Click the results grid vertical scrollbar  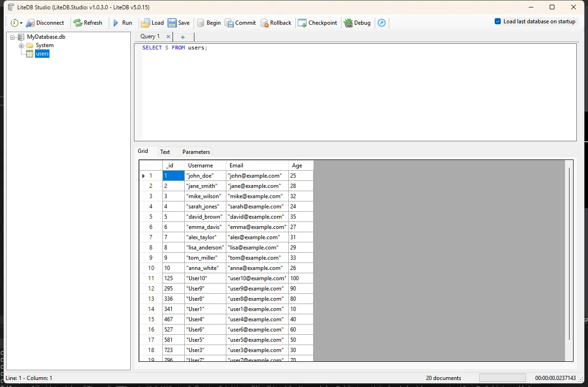tap(569, 254)
